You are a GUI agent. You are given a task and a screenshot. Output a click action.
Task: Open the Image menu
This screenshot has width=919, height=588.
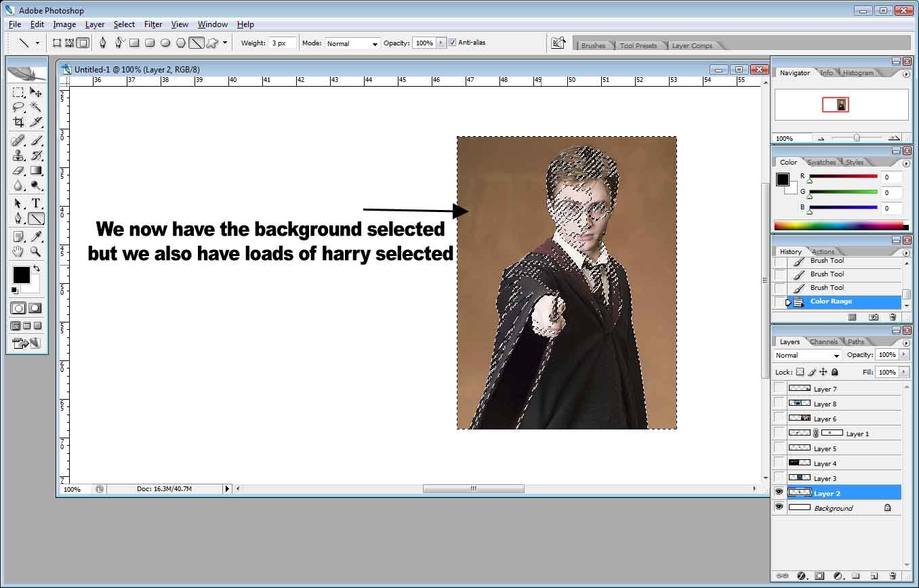pyautogui.click(x=64, y=24)
